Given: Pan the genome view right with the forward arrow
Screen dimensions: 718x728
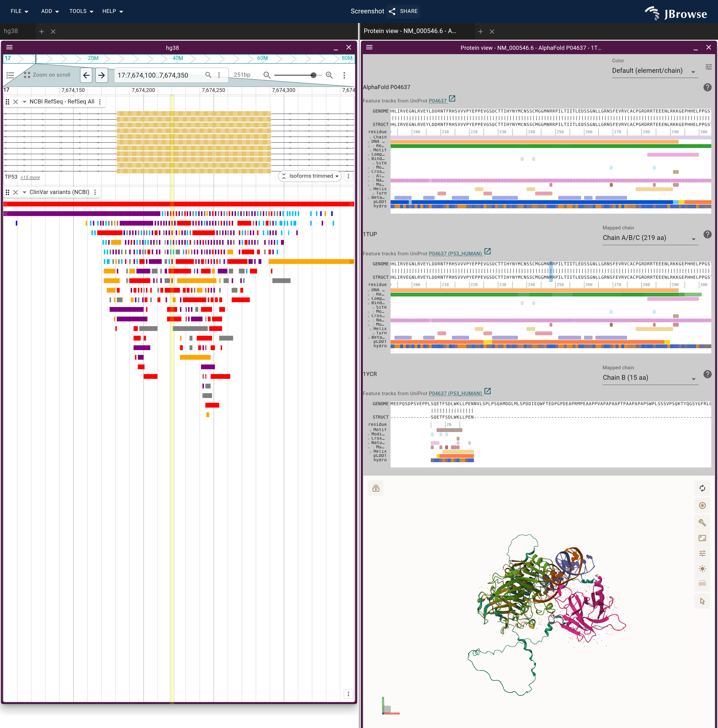Looking at the screenshot, I should click(102, 75).
